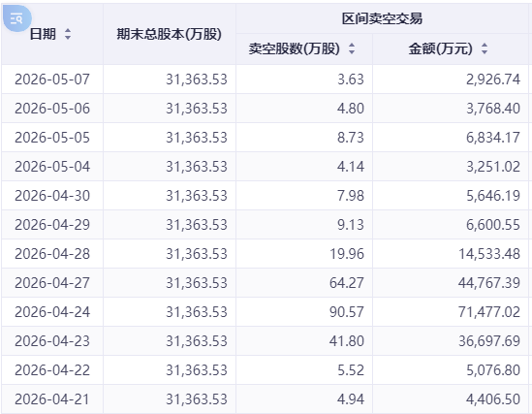
Task: Select the 2026-04-21 date cell
Action: click(x=52, y=399)
